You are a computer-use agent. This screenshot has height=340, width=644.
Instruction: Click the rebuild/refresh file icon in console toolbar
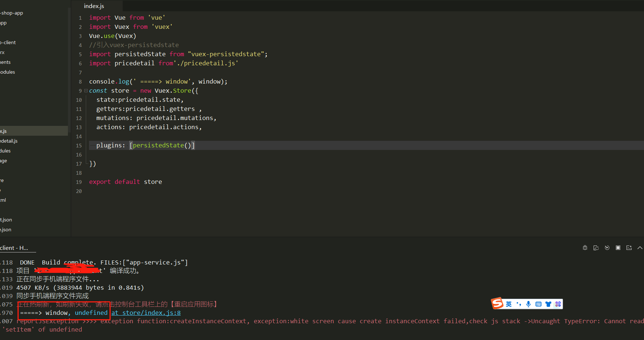pyautogui.click(x=596, y=248)
